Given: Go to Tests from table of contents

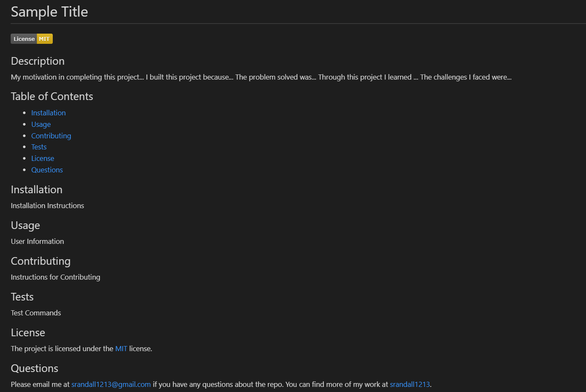Looking at the screenshot, I should pos(39,147).
